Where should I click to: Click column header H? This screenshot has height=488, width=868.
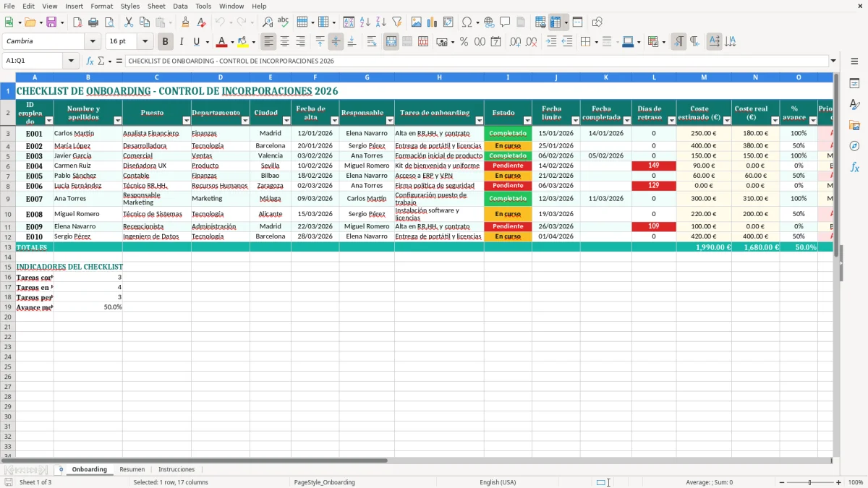[439, 77]
